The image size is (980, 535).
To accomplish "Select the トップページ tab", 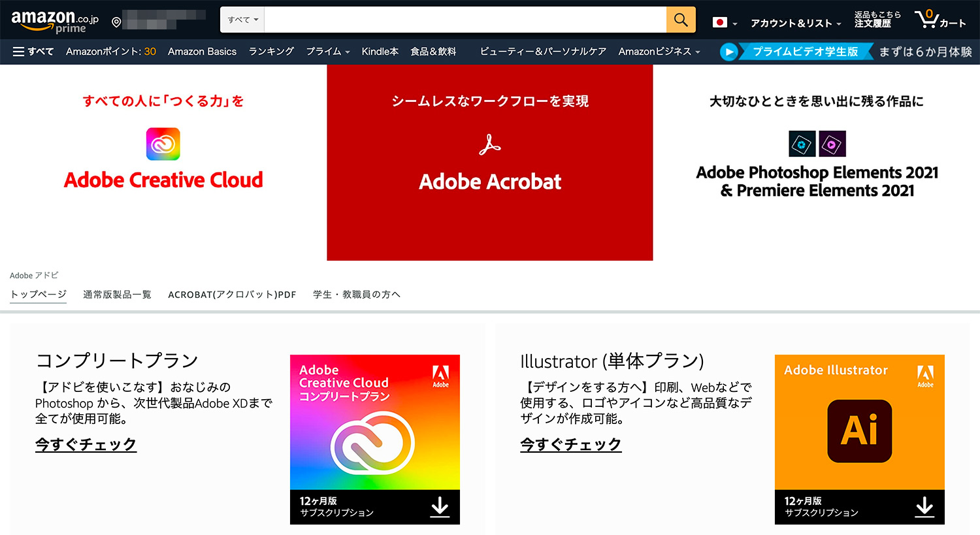I will pos(39,294).
